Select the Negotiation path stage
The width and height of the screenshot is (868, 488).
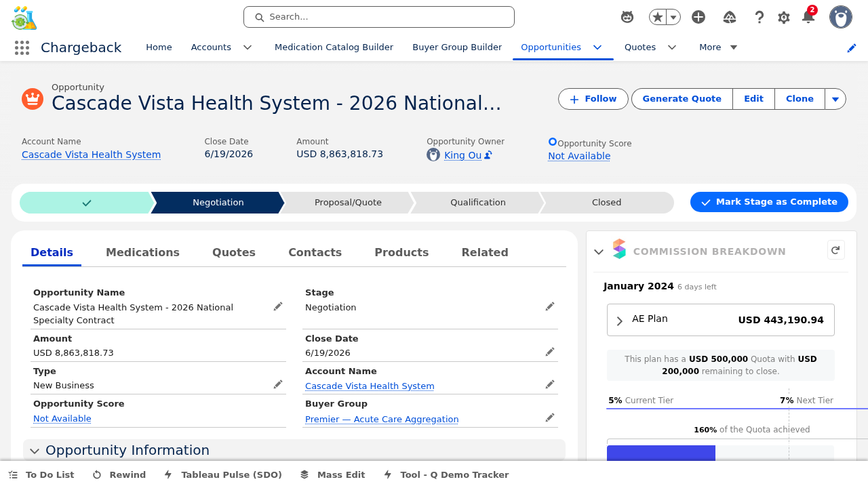pos(218,203)
